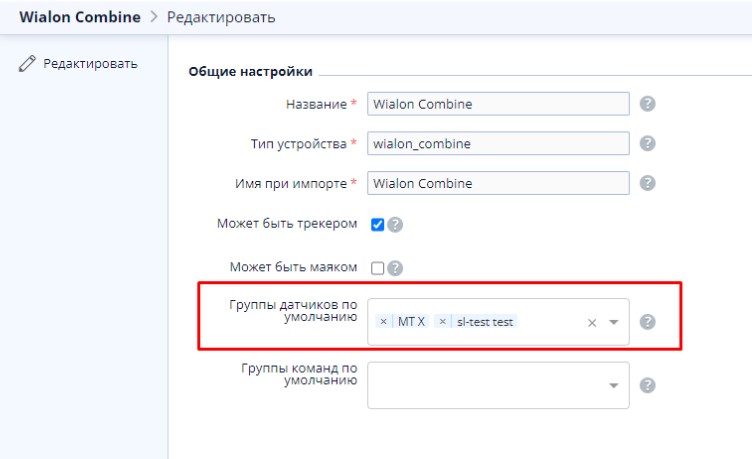Focus the Тип устройства input field
752x459 pixels.
498,143
